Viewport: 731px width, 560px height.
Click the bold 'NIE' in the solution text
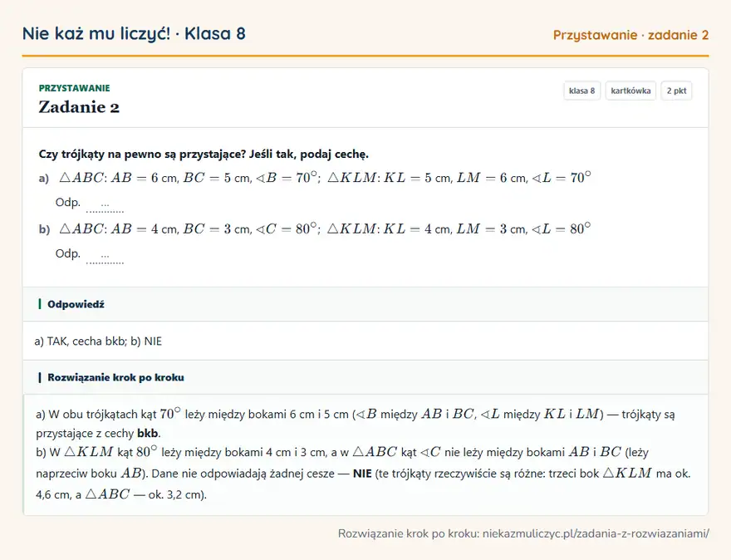[362, 474]
